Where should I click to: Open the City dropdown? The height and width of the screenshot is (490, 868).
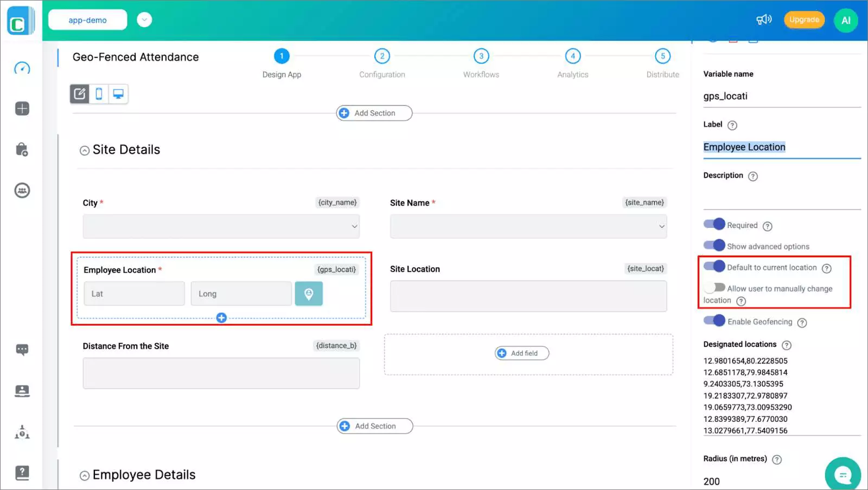click(221, 226)
